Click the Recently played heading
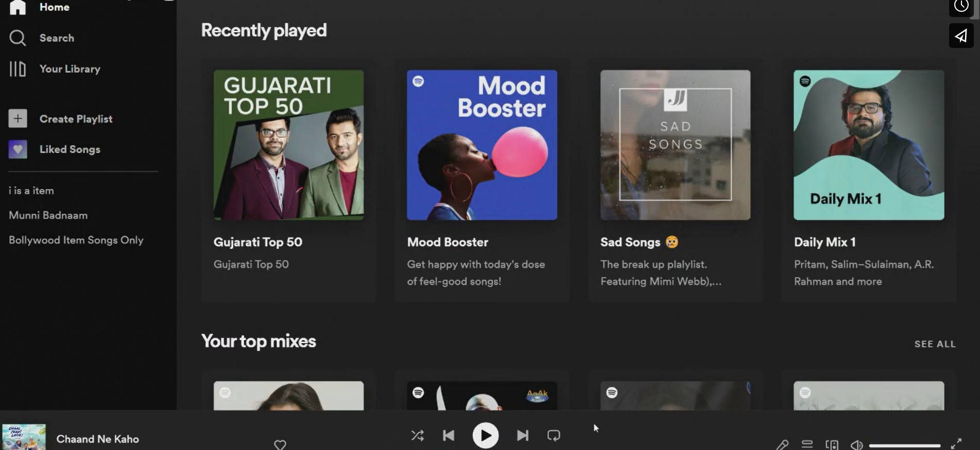This screenshot has width=980, height=450. pyautogui.click(x=264, y=30)
